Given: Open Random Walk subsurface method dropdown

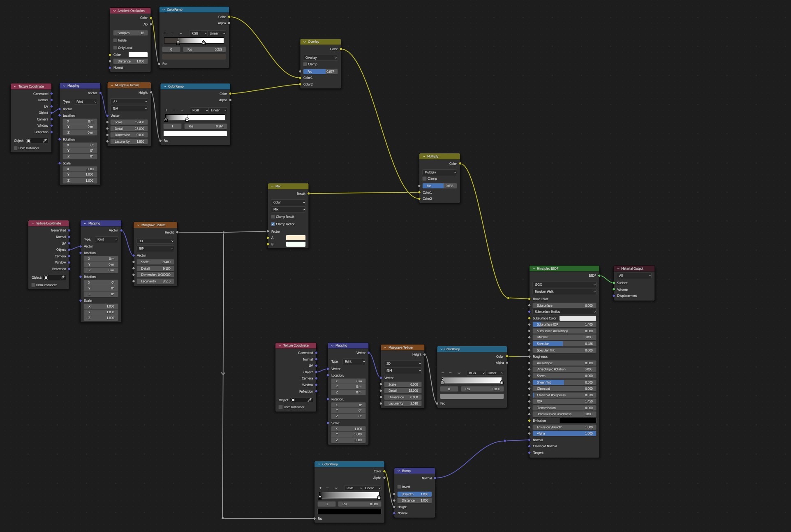Looking at the screenshot, I should [564, 291].
